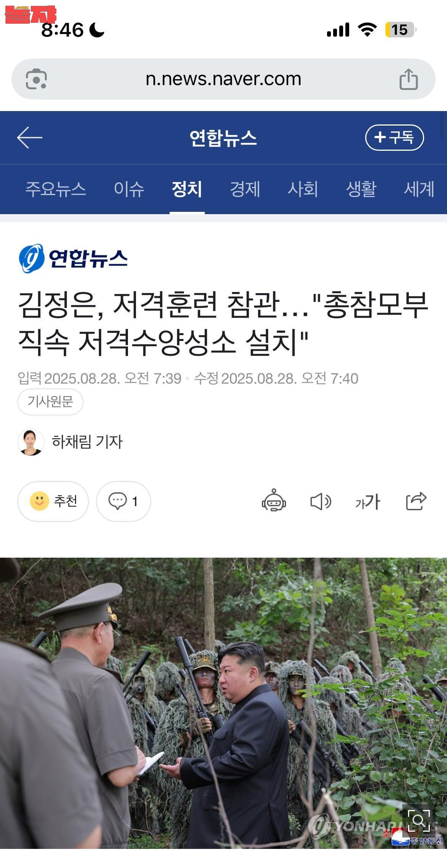Select the 사회 tab
The width and height of the screenshot is (447, 868).
303,189
